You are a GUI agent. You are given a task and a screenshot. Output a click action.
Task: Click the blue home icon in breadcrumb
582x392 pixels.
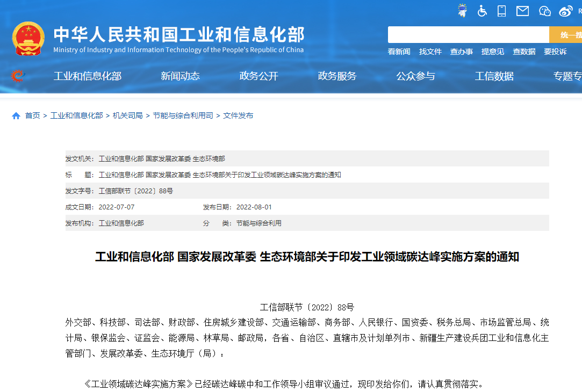[x=16, y=116]
